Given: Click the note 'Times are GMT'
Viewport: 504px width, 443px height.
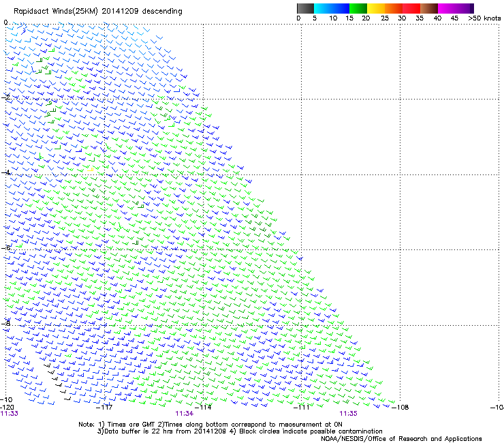Looking at the screenshot, I should pyautogui.click(x=131, y=425).
